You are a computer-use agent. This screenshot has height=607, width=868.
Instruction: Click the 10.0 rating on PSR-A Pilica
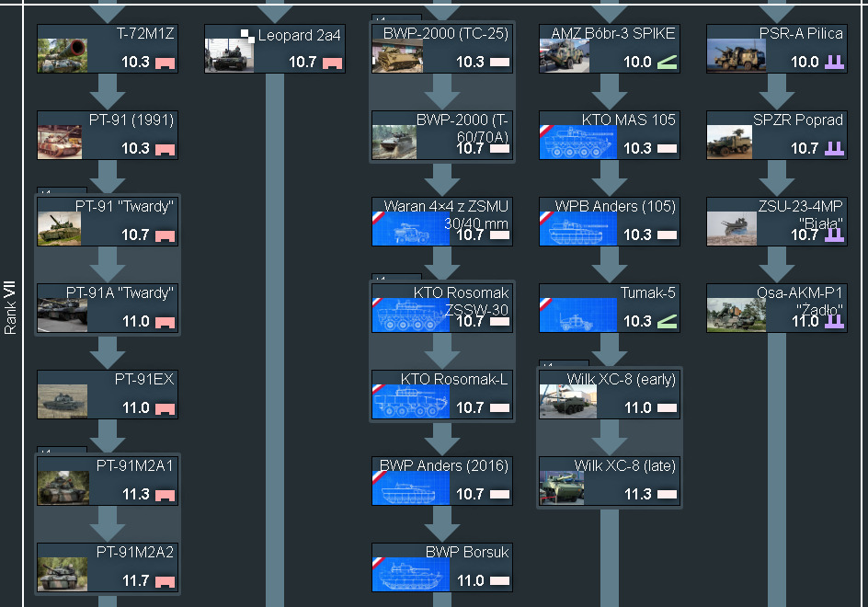[x=805, y=63]
